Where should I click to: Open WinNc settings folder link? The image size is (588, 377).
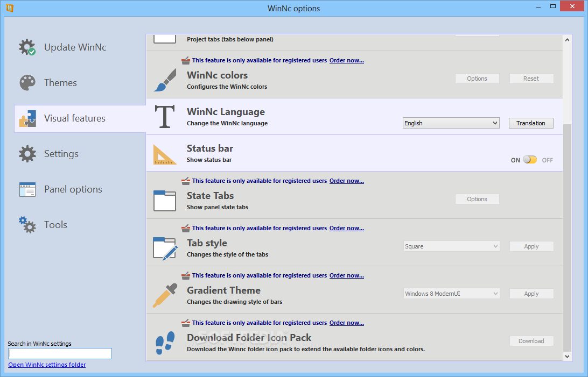(x=47, y=365)
